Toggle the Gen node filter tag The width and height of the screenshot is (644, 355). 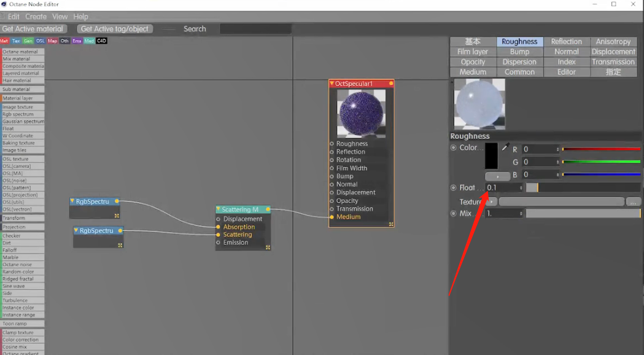coord(28,41)
